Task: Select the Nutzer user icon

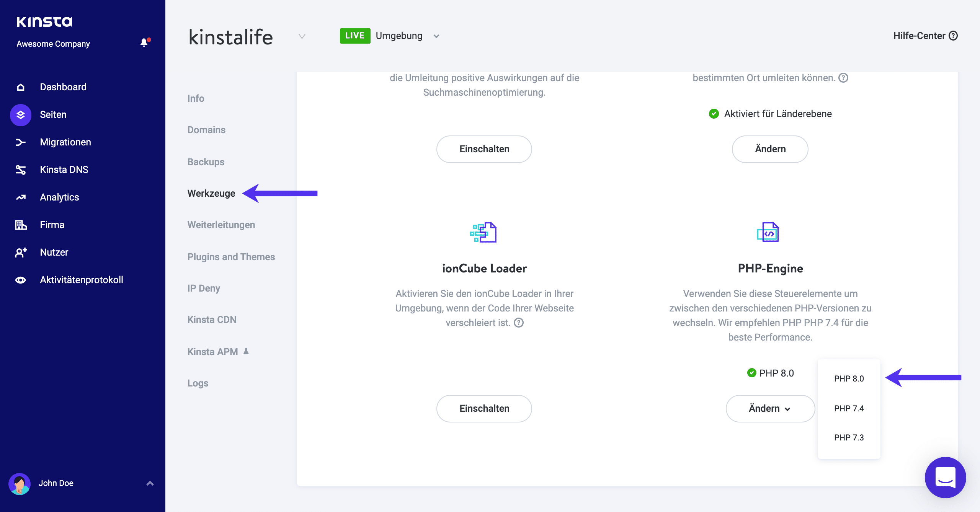Action: pos(20,252)
